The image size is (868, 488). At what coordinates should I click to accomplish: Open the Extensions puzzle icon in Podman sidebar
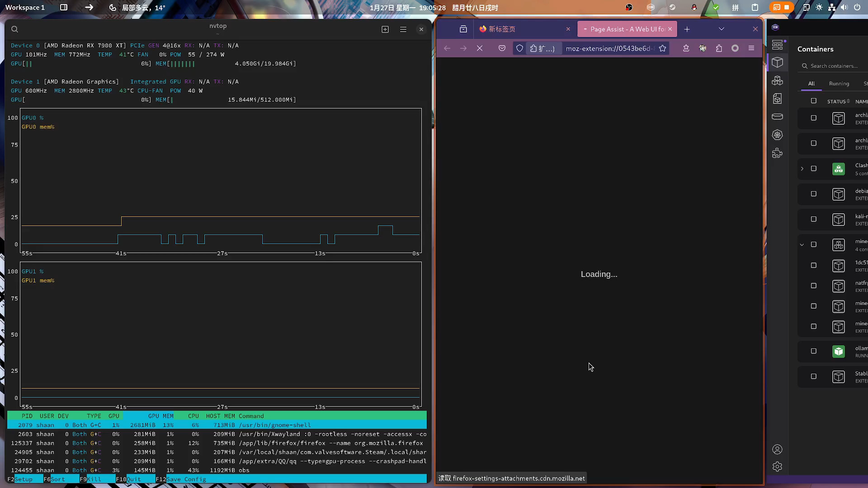(x=778, y=153)
